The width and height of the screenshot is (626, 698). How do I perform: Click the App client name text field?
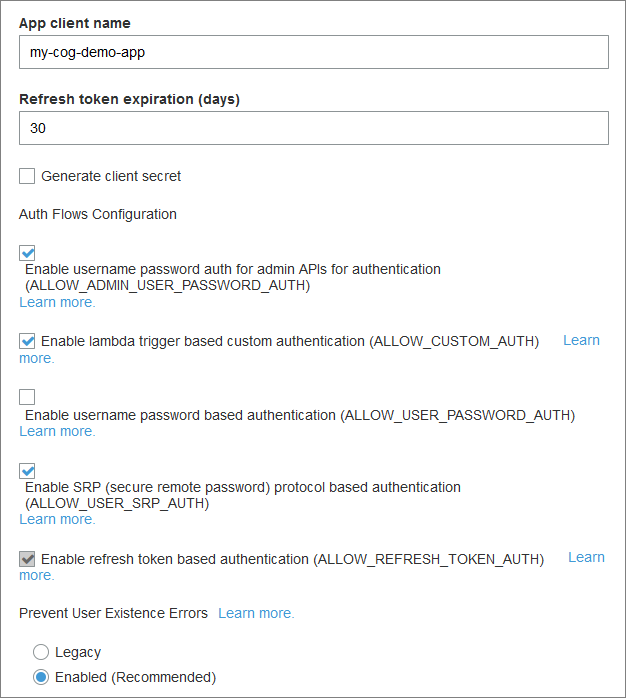313,53
